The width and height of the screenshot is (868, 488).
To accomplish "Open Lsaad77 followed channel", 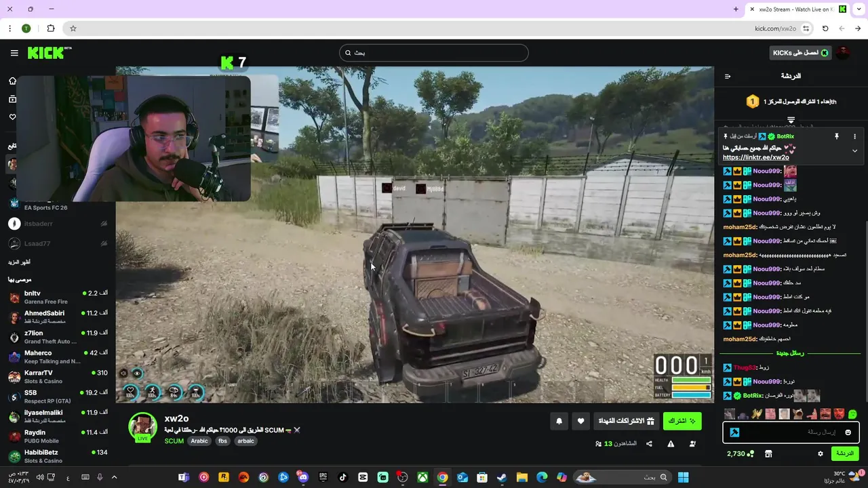I will (58, 243).
